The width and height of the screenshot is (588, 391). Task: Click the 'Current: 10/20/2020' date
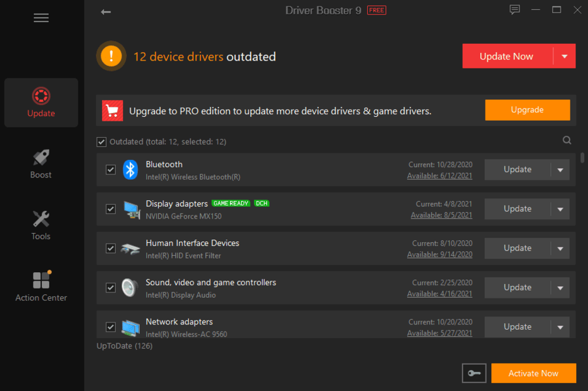click(440, 322)
